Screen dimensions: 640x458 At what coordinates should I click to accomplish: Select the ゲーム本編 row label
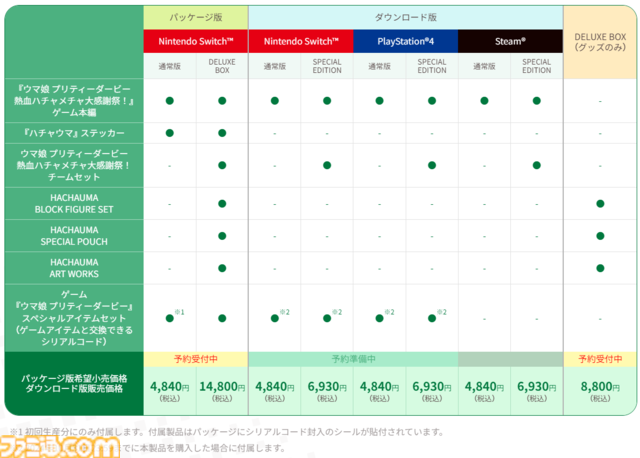click(74, 101)
